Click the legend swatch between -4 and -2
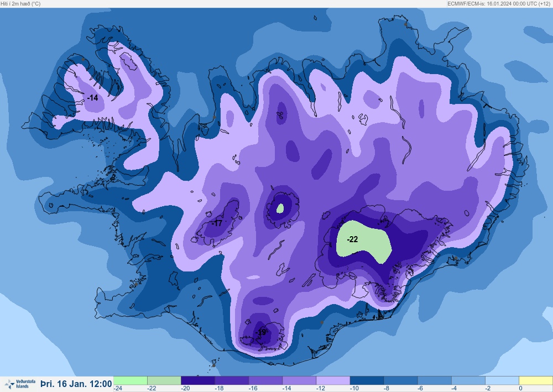553x392 pixels. tap(468, 380)
